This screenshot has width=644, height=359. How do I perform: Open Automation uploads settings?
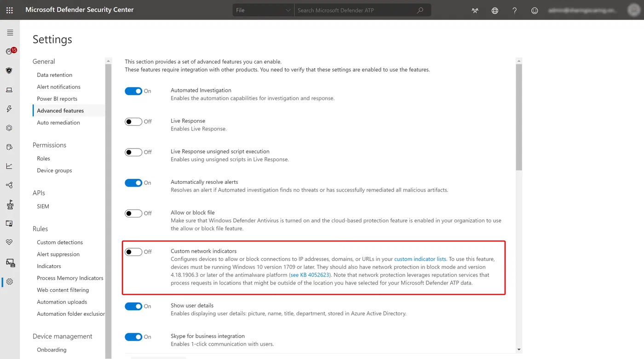[62, 302]
